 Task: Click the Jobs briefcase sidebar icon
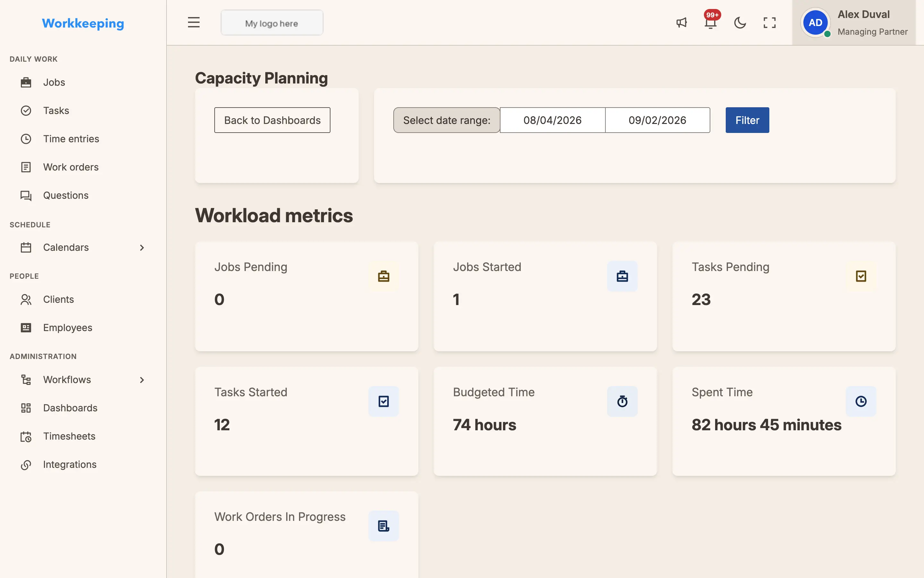(x=26, y=82)
